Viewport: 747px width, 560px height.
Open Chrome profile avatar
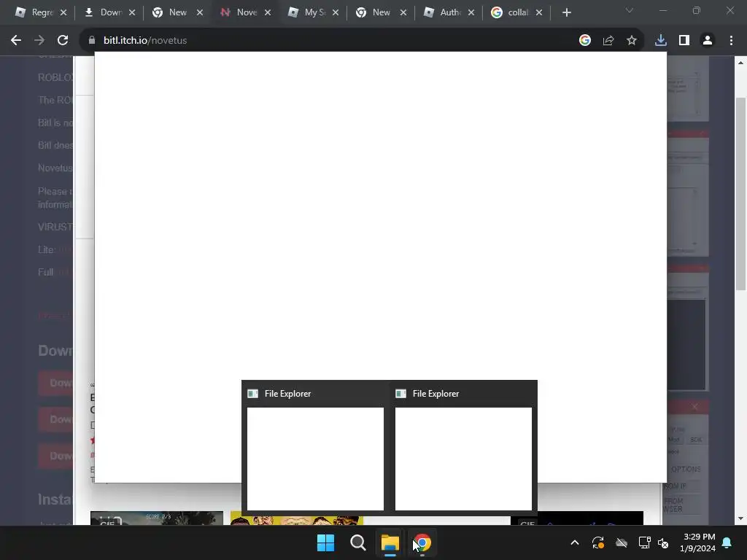(x=708, y=41)
